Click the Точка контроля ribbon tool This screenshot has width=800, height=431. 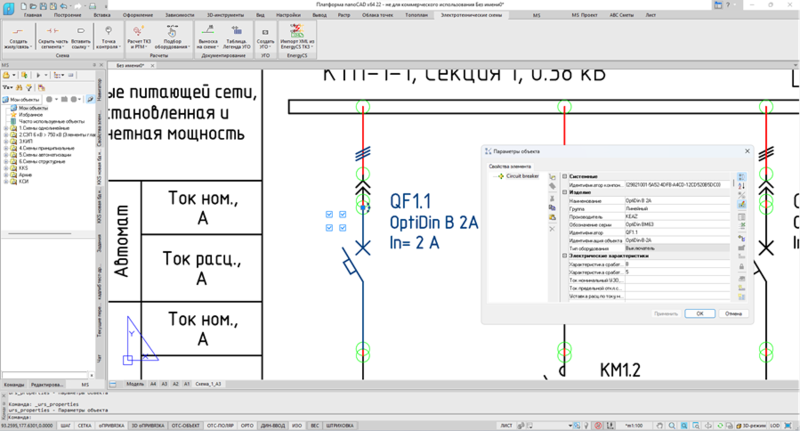tap(108, 37)
